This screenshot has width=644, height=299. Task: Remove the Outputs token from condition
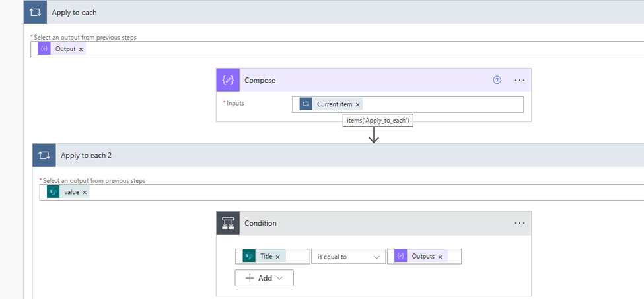point(441,257)
